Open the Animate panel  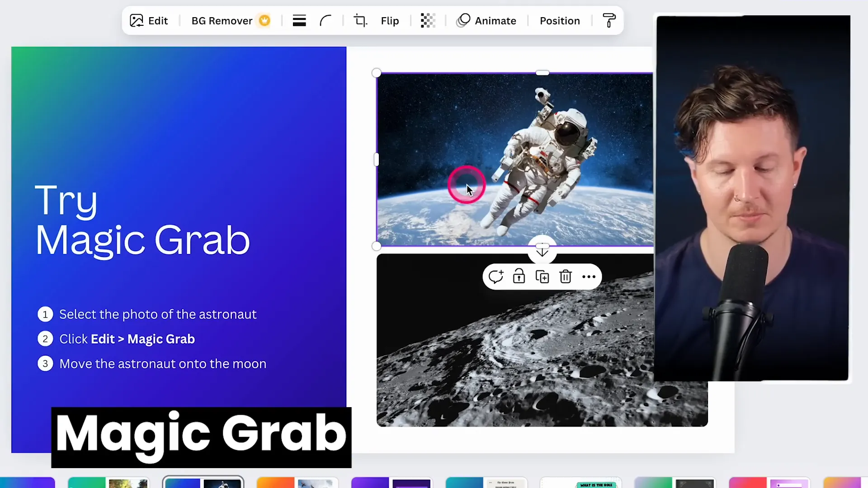(486, 21)
